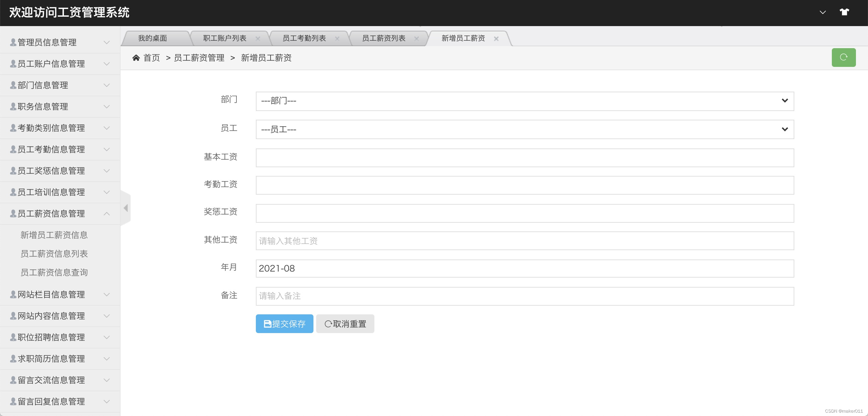This screenshot has height=416, width=868.
Task: Open header dropdown chevron arrow
Action: click(x=822, y=12)
